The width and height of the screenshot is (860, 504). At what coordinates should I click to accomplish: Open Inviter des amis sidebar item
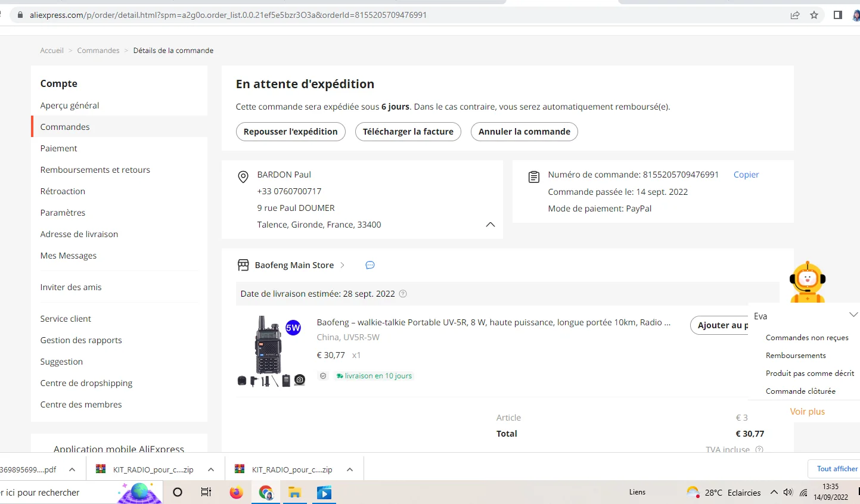pos(71,287)
